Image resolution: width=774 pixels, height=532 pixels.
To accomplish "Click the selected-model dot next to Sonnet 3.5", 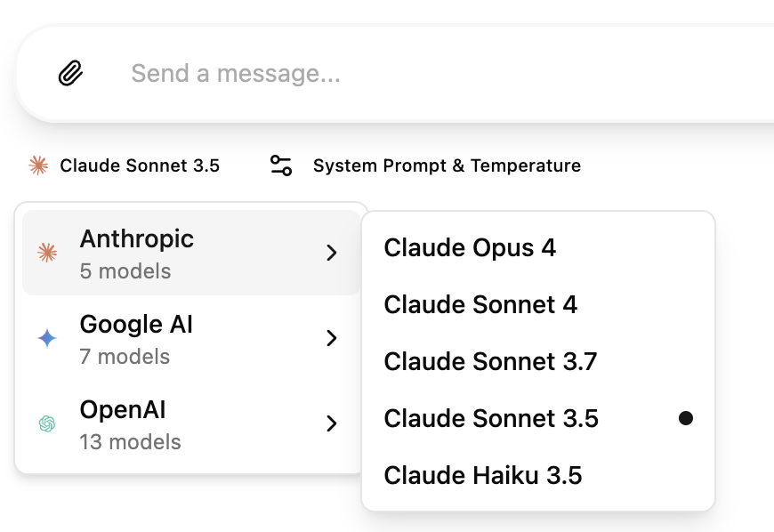I will pos(685,418).
